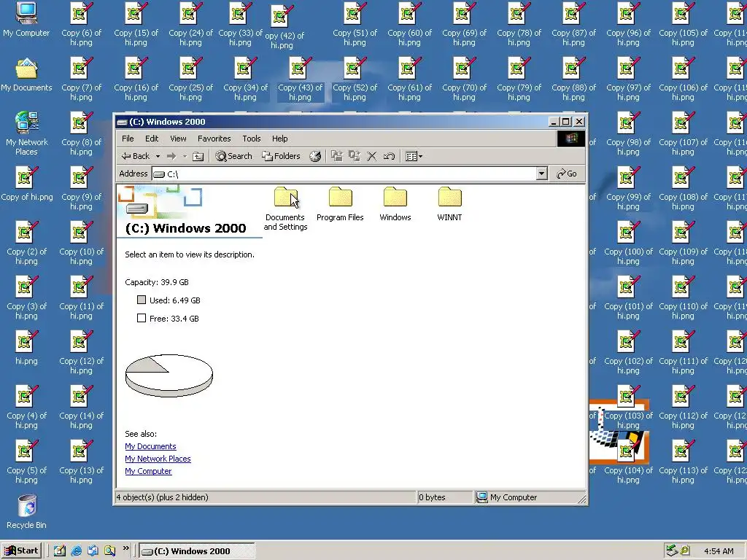Follow the My Computer link
The height and width of the screenshot is (560, 747).
pos(148,471)
